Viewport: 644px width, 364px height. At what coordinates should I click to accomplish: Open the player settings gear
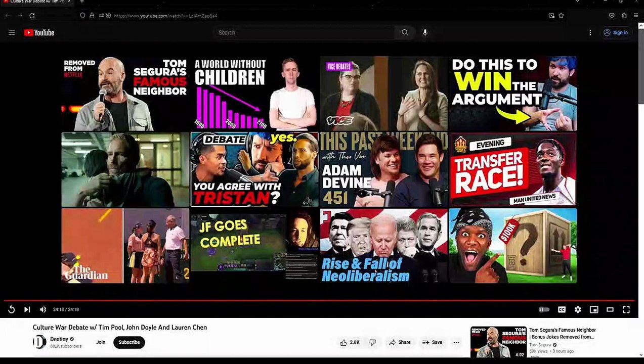tap(578, 309)
